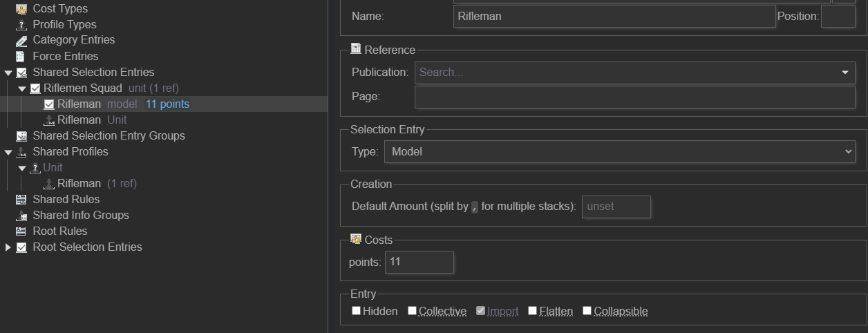Select the Riflemen Squad unit entry
Screen dimensions: 868x333
pyautogui.click(x=111, y=88)
